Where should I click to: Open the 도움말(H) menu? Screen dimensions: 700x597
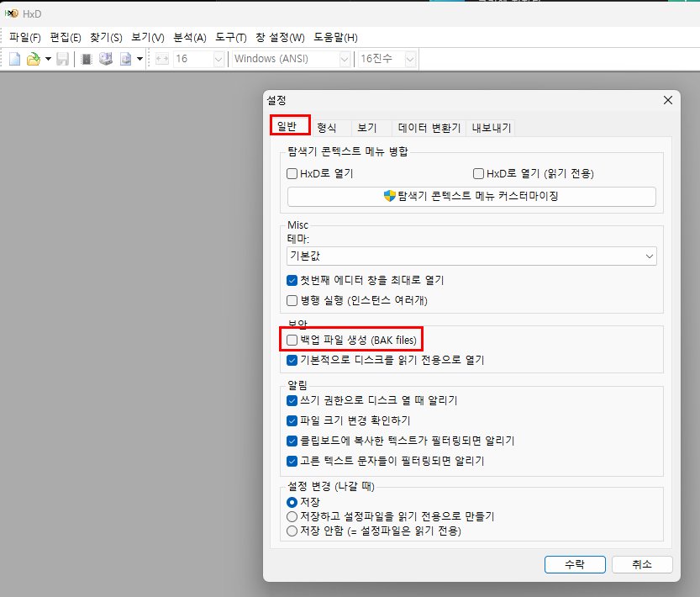(x=336, y=38)
